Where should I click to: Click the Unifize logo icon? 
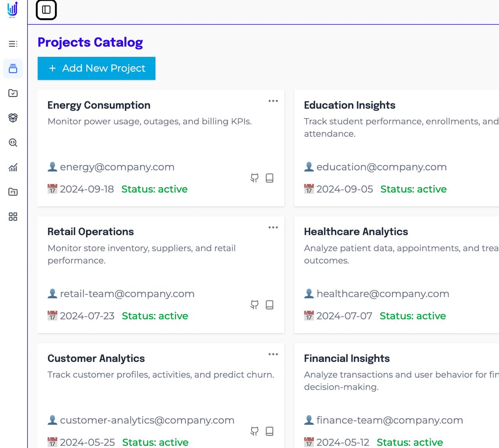pyautogui.click(x=12, y=9)
